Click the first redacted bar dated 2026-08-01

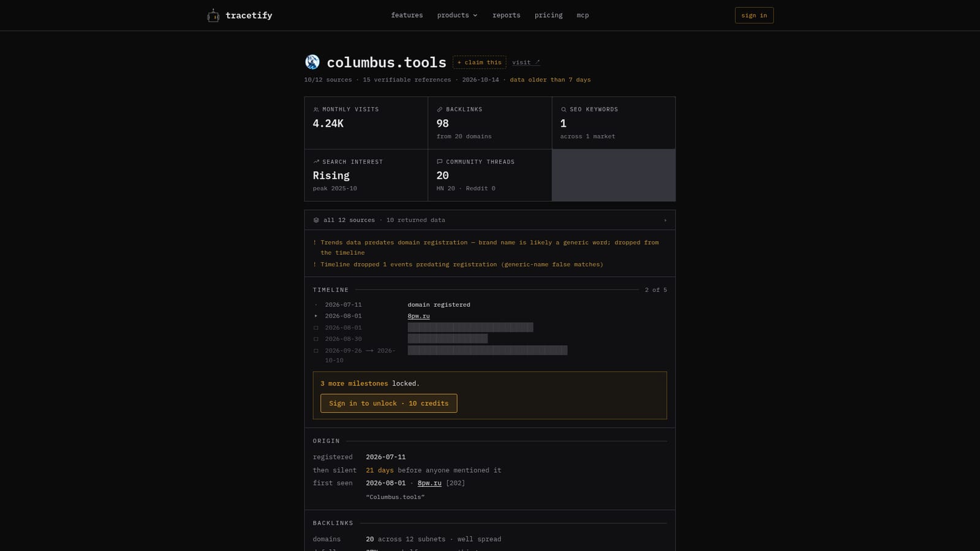[x=470, y=328]
